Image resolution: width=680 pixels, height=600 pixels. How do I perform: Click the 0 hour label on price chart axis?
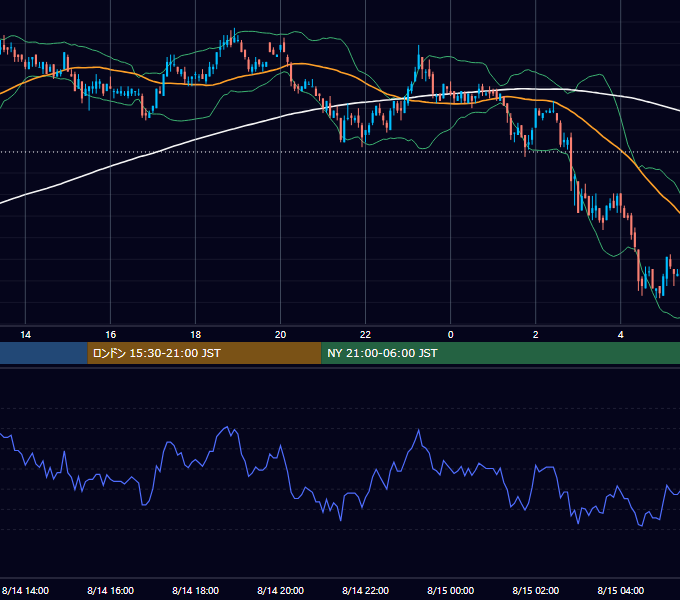point(451,335)
